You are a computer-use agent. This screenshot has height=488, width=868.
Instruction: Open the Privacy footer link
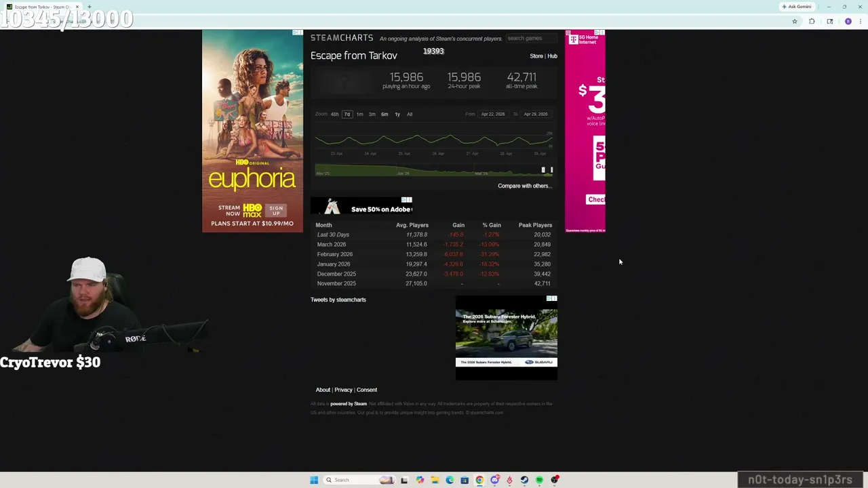click(343, 390)
